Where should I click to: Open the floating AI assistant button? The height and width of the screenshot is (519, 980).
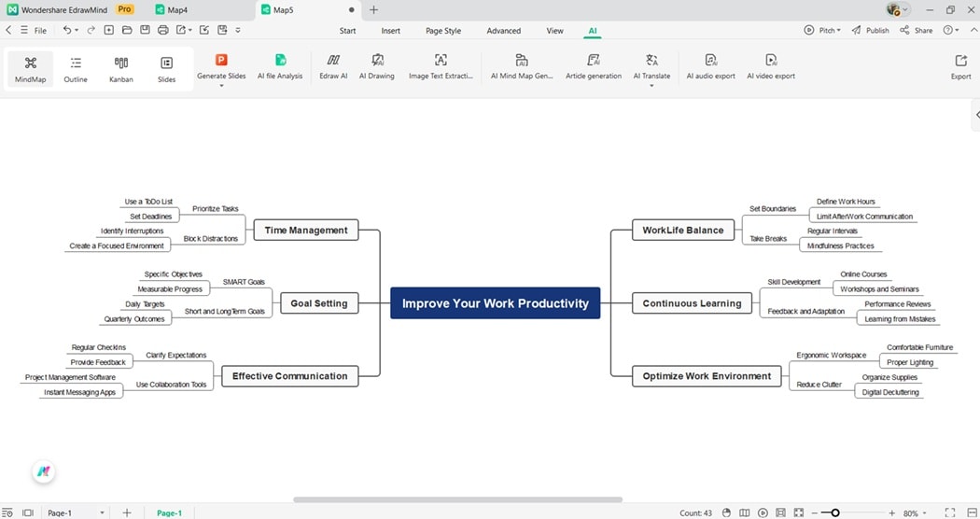(43, 471)
